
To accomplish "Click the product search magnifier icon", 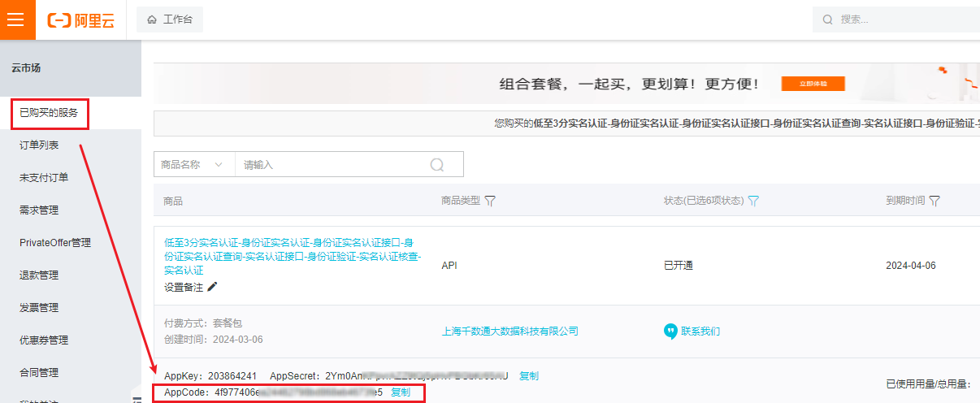I will click(x=437, y=165).
